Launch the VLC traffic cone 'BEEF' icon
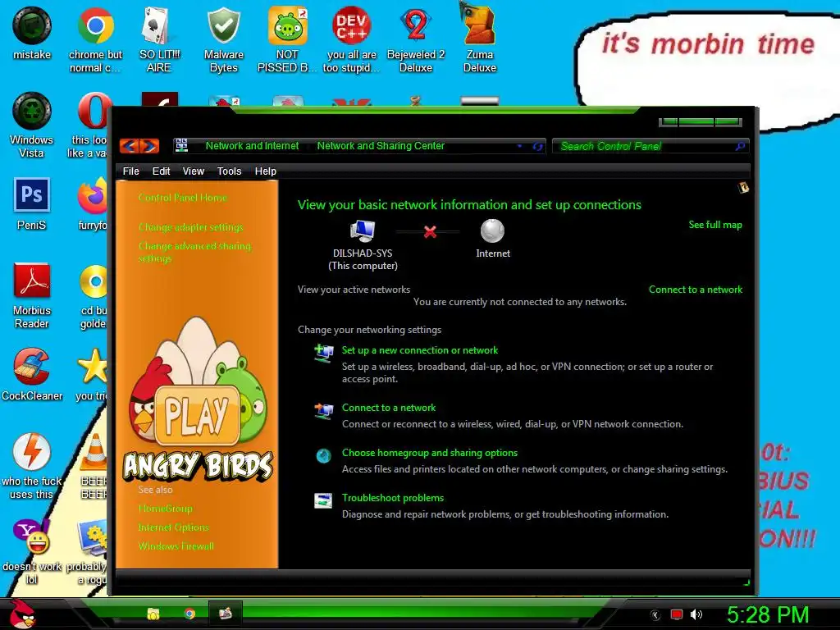 [94, 466]
